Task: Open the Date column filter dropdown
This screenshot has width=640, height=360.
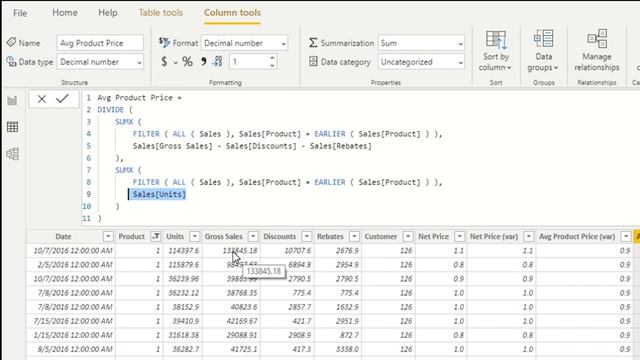Action: point(108,236)
